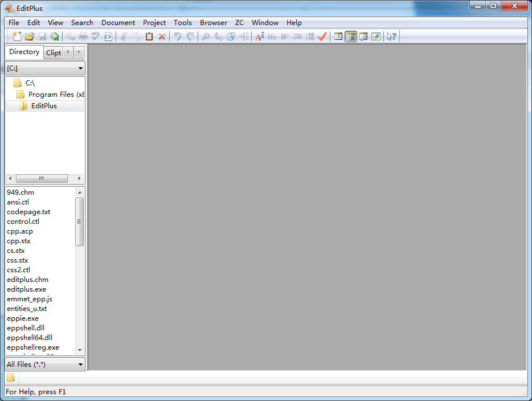Open the ZC menu
This screenshot has height=401, width=532.
click(240, 23)
